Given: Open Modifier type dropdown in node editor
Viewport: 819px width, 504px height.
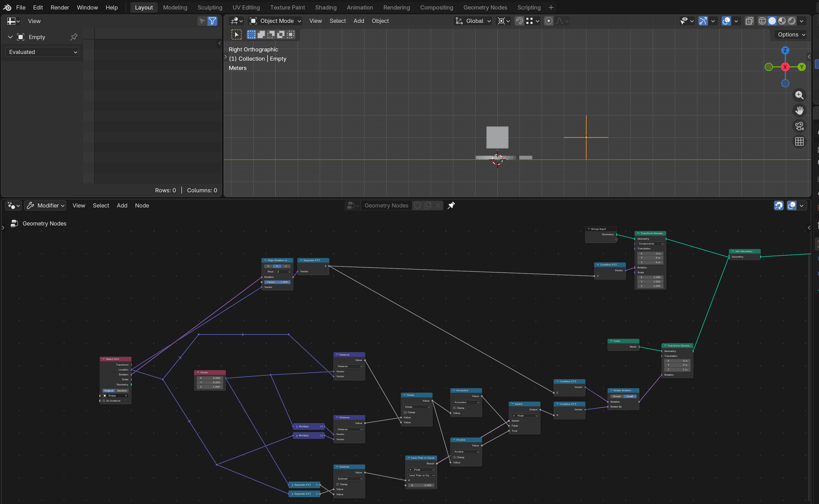Looking at the screenshot, I should point(45,206).
